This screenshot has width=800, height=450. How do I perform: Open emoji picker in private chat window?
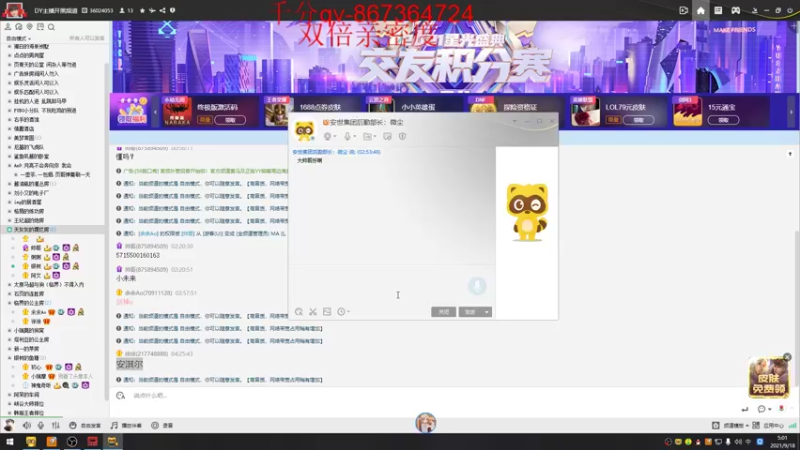coord(298,312)
